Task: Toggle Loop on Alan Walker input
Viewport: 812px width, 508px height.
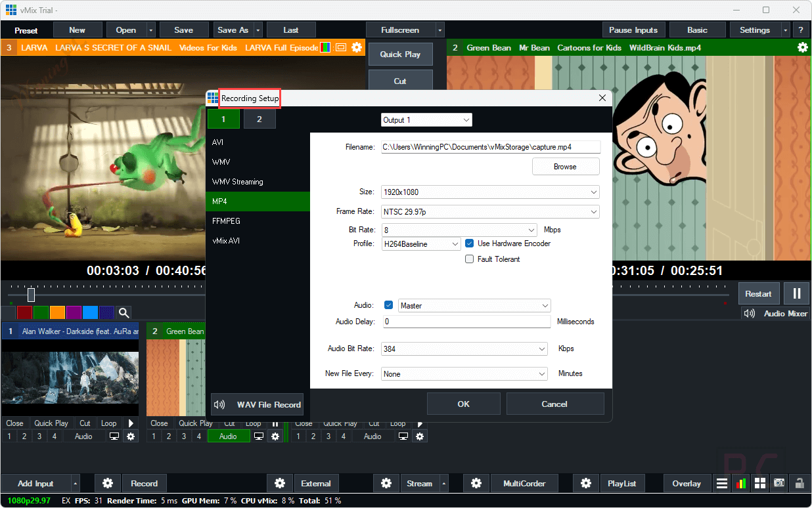Action: click(x=109, y=423)
